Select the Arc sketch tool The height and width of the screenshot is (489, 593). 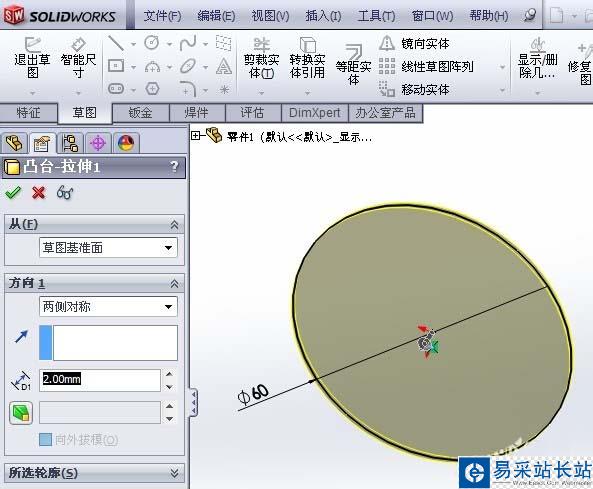(152, 67)
